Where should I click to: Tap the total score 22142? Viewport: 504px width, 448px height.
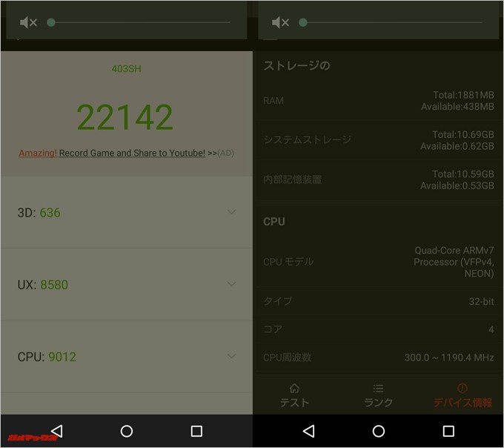point(125,117)
